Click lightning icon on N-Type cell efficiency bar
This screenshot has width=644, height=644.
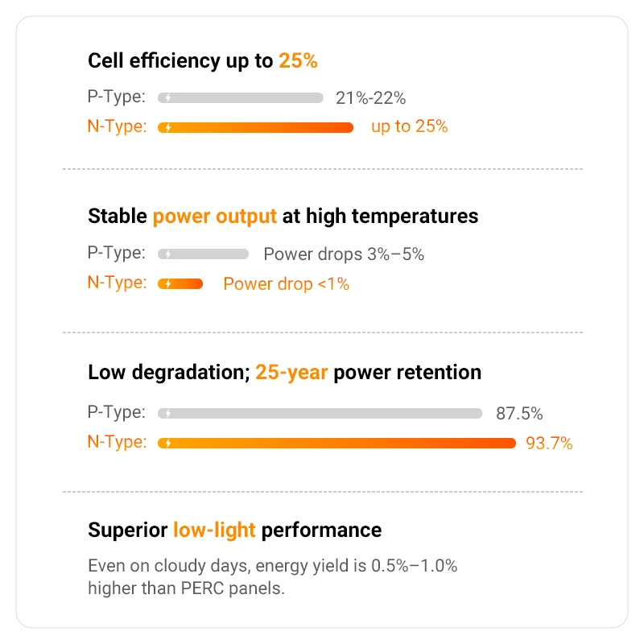click(167, 127)
